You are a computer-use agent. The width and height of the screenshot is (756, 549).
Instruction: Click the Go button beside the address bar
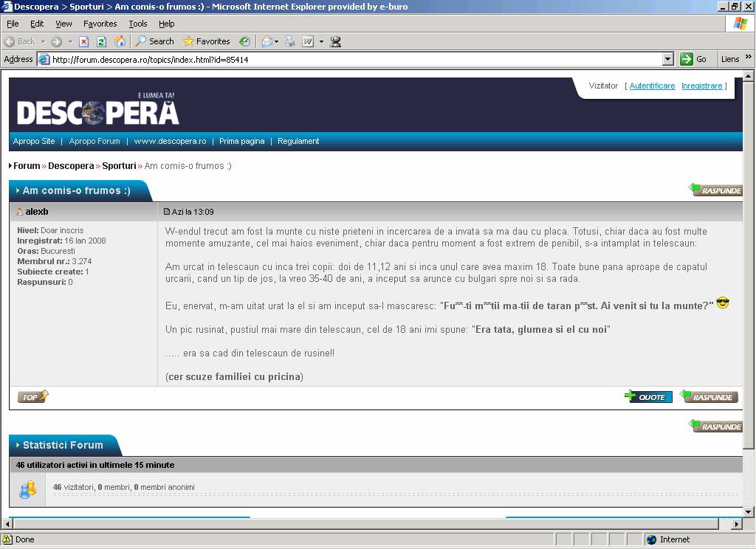pos(694,59)
